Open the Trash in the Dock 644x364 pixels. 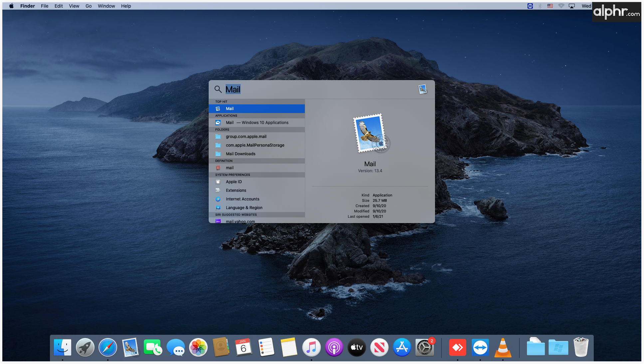[581, 347]
